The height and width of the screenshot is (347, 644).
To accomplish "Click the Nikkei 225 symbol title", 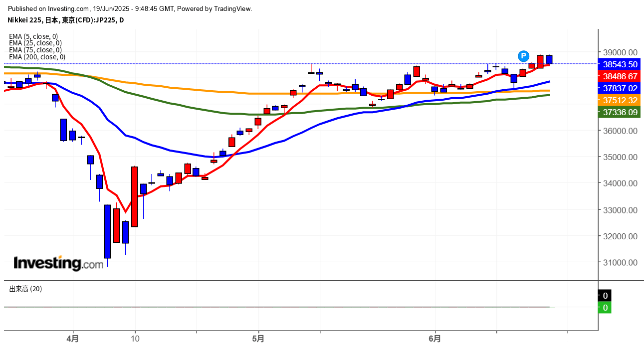I will click(65, 20).
